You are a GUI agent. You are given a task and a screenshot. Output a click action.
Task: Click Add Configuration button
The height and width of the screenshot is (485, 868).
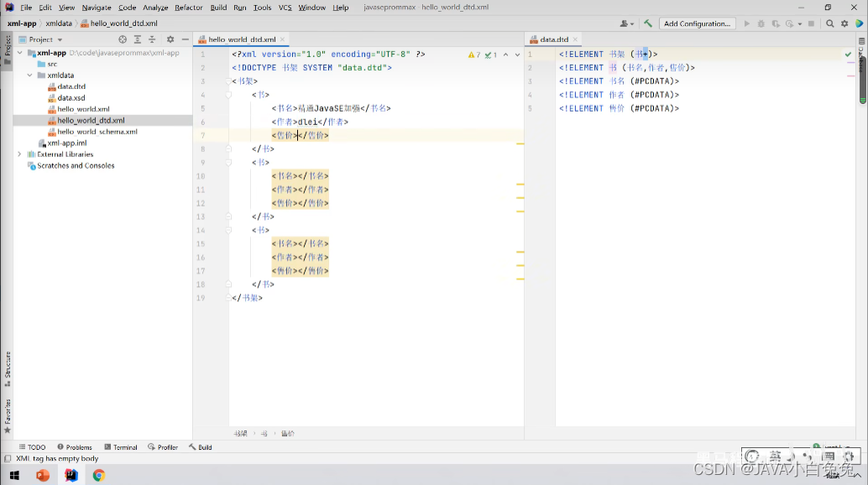point(697,23)
